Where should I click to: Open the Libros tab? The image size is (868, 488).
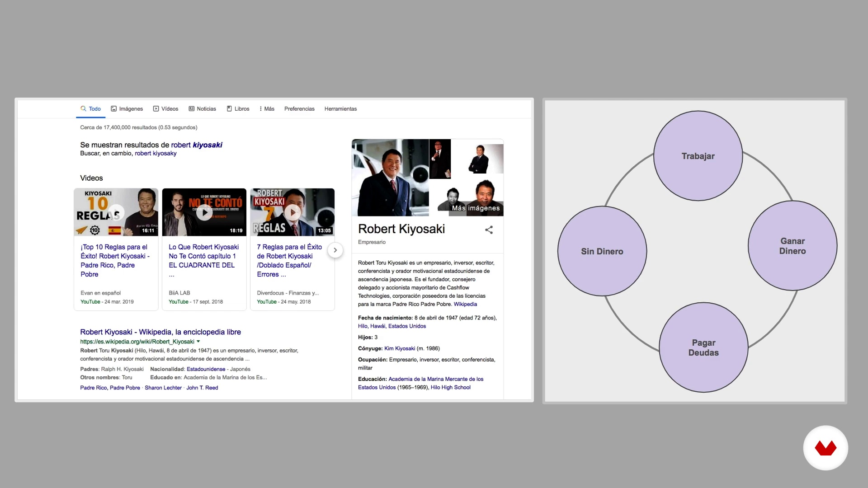tap(238, 109)
